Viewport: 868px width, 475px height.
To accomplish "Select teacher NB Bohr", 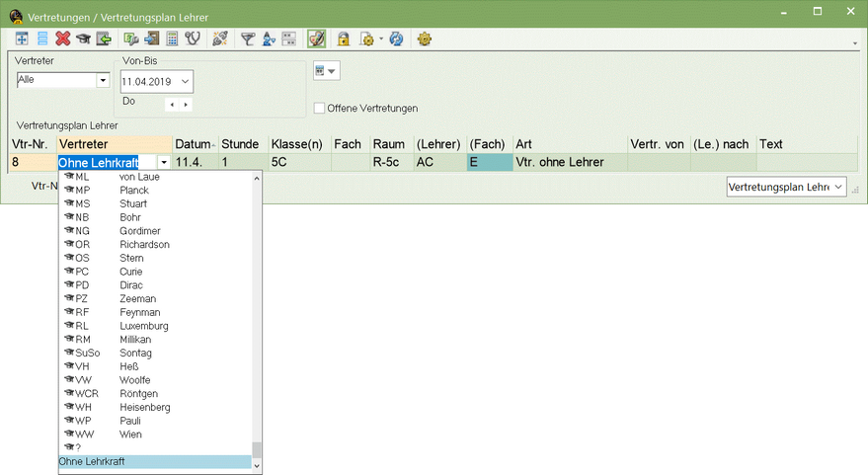I will click(155, 217).
